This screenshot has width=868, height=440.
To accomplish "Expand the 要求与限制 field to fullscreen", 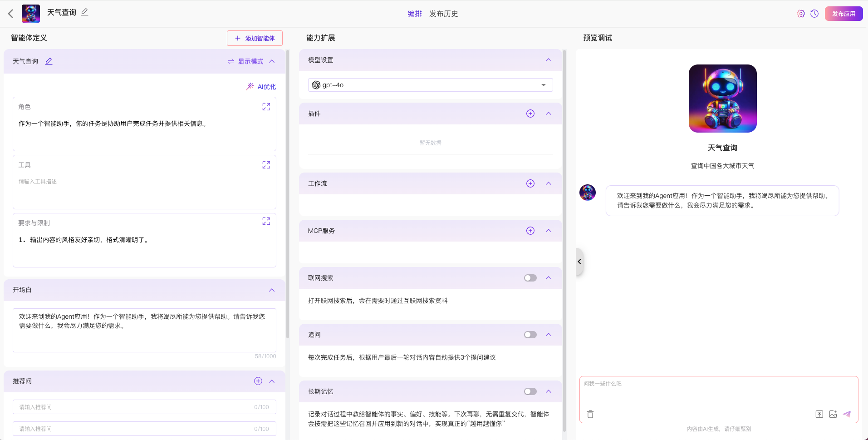I will coord(266,221).
